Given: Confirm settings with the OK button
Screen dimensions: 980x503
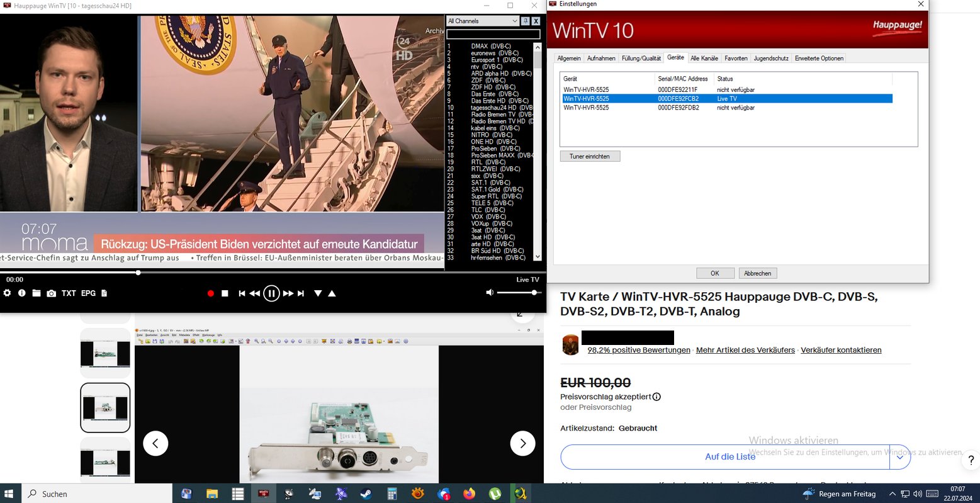Looking at the screenshot, I should coord(715,273).
